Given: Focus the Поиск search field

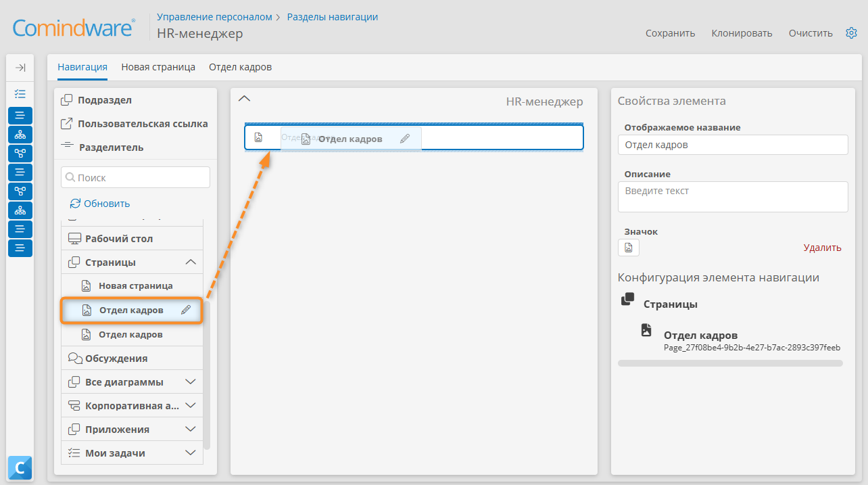Looking at the screenshot, I should click(135, 177).
